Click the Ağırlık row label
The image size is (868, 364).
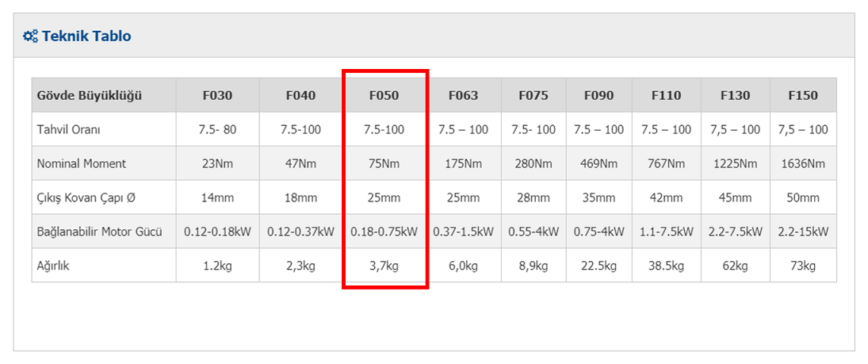click(53, 266)
